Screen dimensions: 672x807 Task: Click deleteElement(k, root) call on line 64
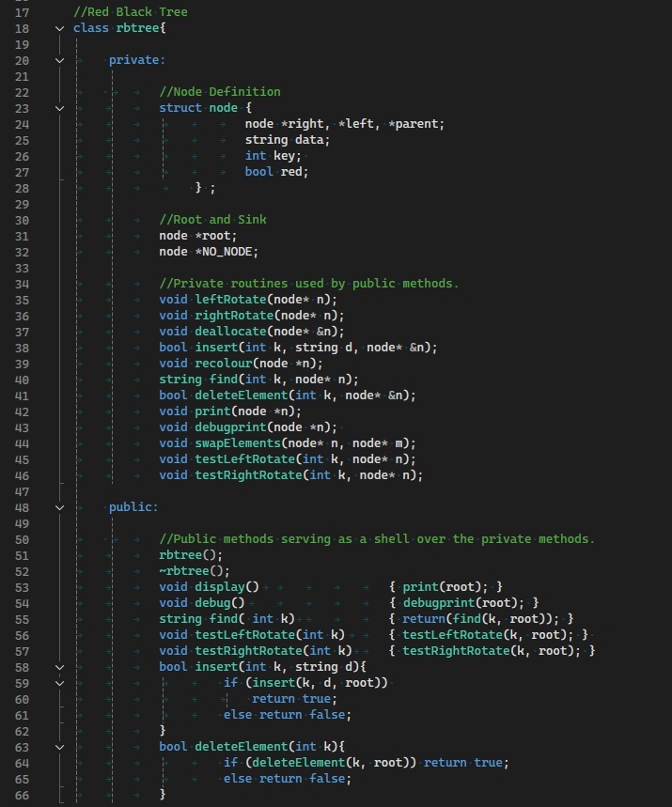click(330, 762)
